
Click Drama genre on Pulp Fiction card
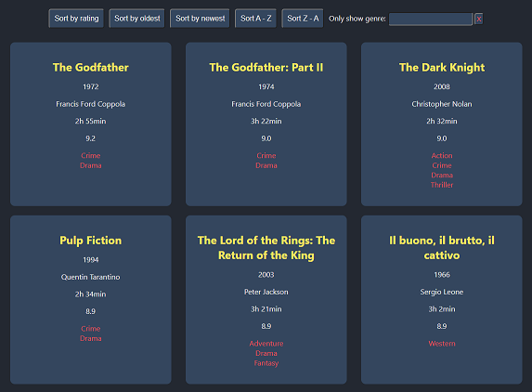pos(91,338)
